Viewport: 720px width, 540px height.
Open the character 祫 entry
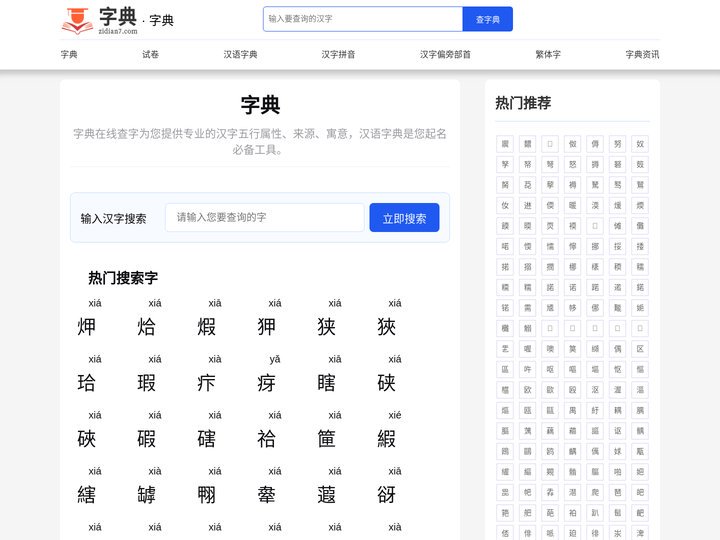267,439
